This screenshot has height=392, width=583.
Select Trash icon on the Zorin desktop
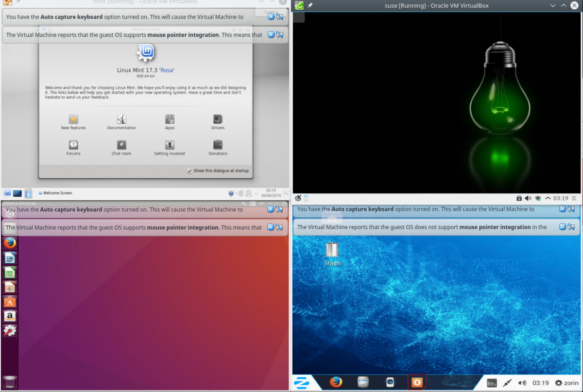pyautogui.click(x=332, y=254)
